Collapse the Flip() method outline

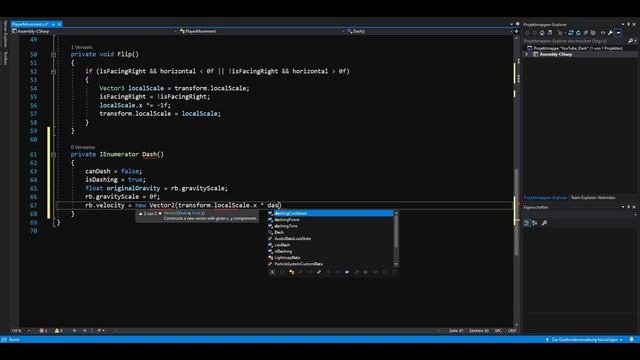click(x=53, y=54)
